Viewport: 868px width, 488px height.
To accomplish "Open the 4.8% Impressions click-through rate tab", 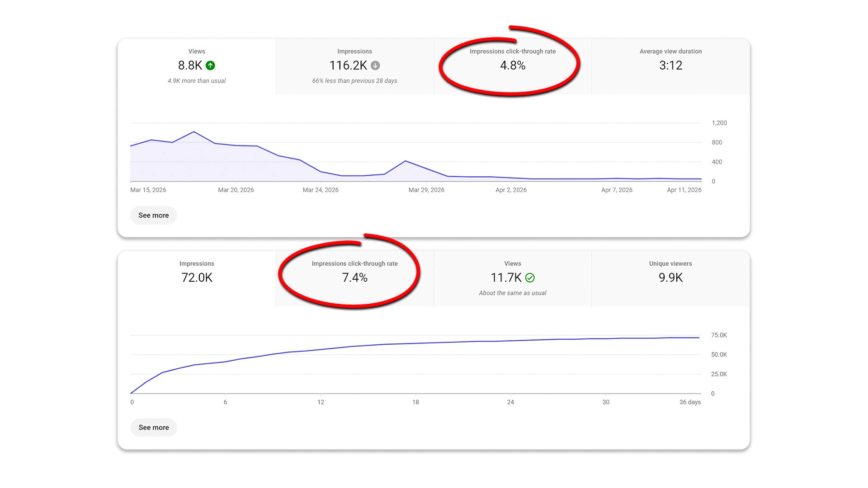I will click(512, 66).
